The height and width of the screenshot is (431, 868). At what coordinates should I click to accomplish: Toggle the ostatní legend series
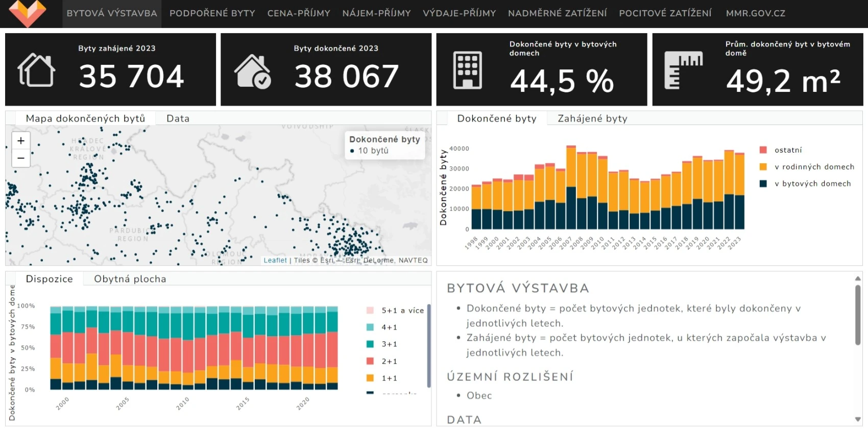tap(781, 150)
